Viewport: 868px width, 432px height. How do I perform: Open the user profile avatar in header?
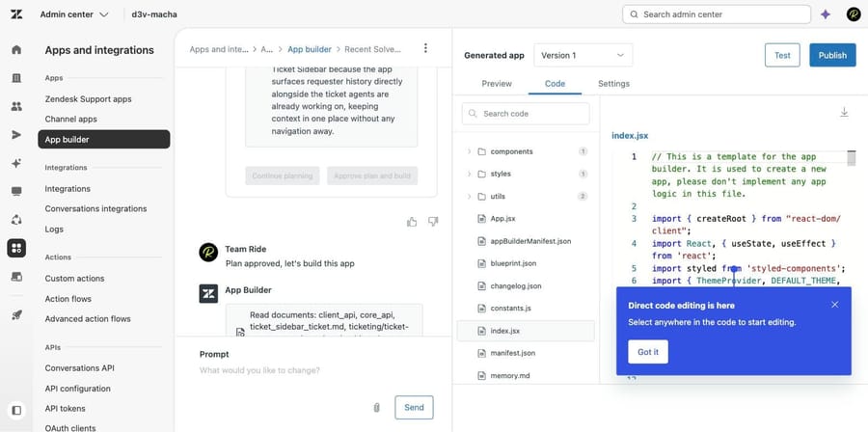[x=854, y=14]
